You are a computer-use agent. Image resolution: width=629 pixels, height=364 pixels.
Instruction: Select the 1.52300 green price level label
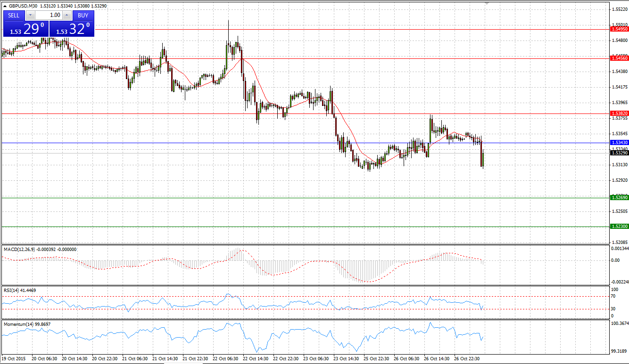619,226
